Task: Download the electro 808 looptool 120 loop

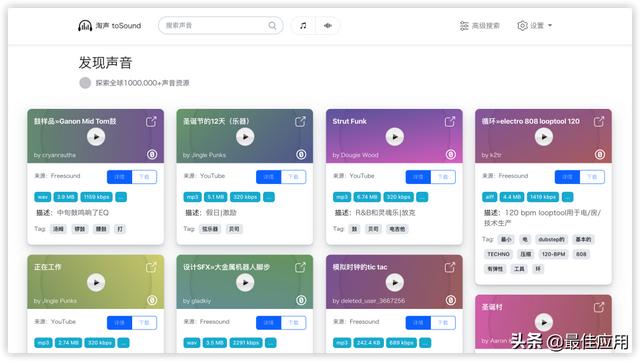Action: click(592, 177)
